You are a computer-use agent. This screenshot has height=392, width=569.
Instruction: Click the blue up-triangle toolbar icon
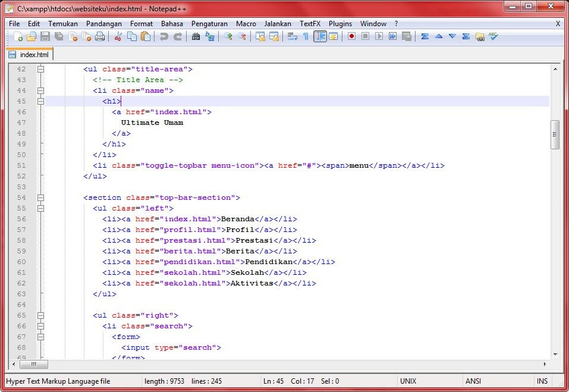point(438,36)
